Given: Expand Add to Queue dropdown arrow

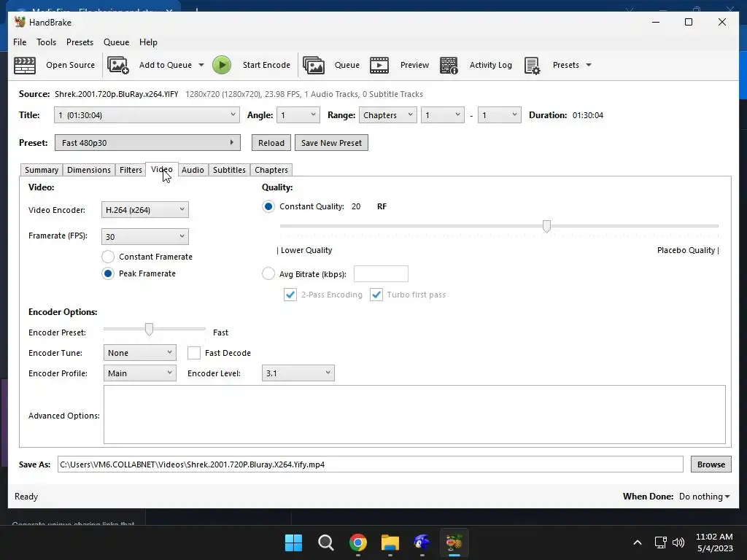Looking at the screenshot, I should 201,65.
